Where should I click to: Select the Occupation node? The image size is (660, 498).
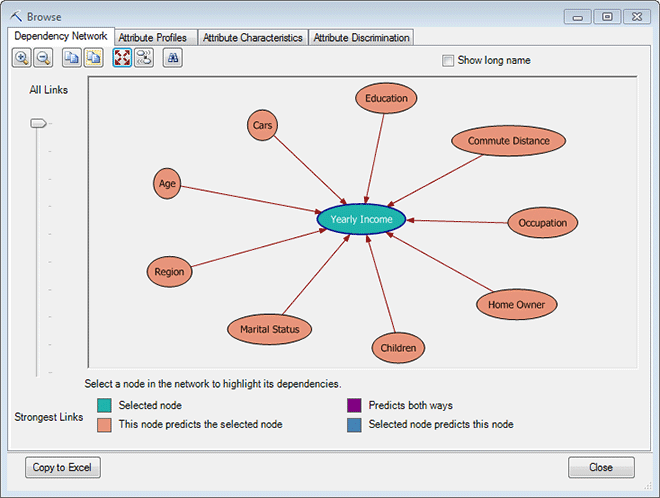tap(543, 223)
